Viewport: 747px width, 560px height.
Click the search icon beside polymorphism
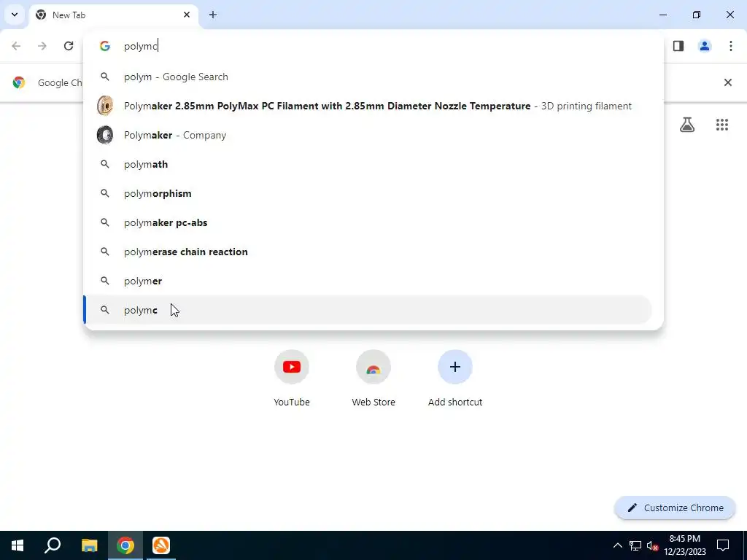pyautogui.click(x=105, y=193)
